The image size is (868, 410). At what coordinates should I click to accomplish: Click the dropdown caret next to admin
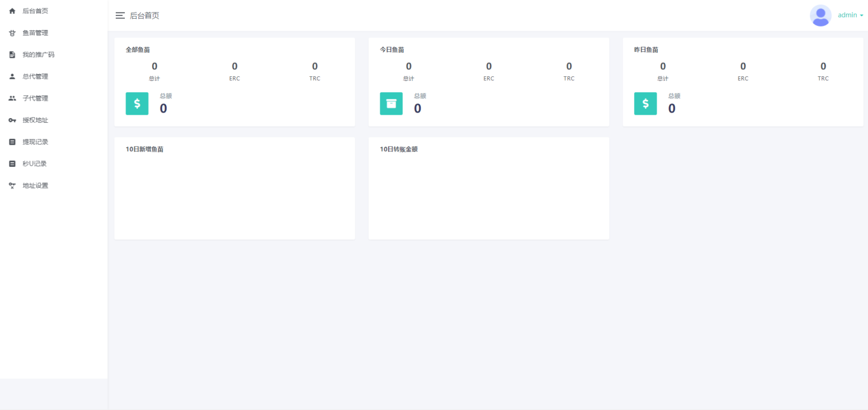(862, 16)
